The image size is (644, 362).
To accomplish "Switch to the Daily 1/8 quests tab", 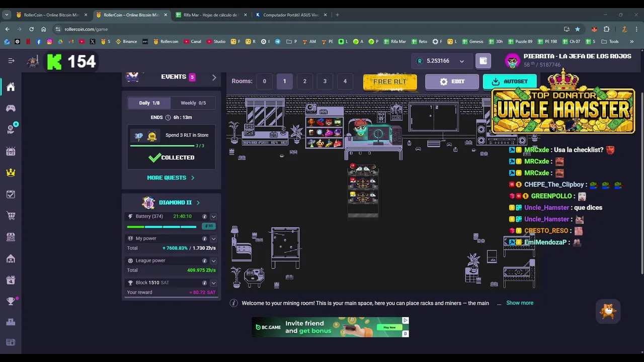I will [149, 103].
